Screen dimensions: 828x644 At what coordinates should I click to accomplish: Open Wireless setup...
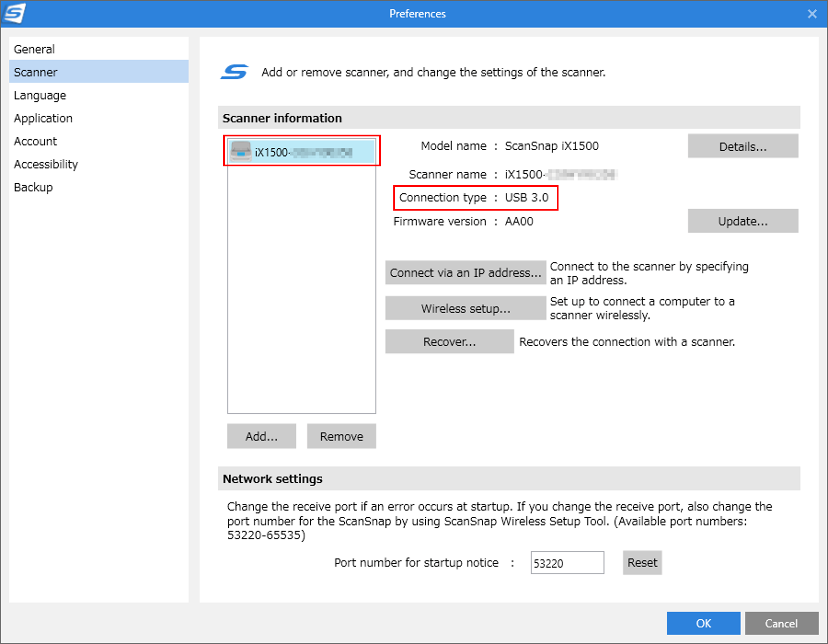tap(465, 308)
